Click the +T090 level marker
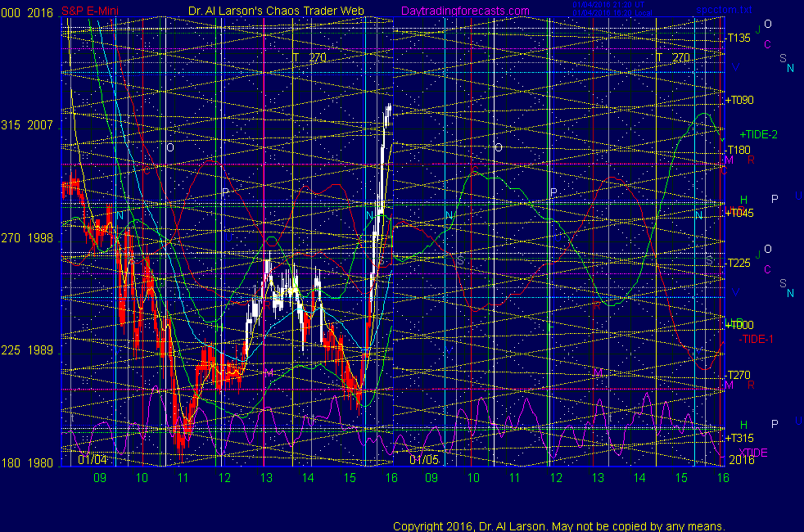Image resolution: width=804 pixels, height=532 pixels. (x=739, y=100)
